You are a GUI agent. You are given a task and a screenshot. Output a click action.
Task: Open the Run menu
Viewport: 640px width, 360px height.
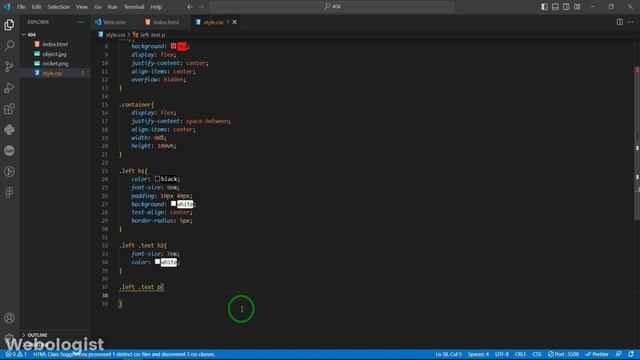112,7
